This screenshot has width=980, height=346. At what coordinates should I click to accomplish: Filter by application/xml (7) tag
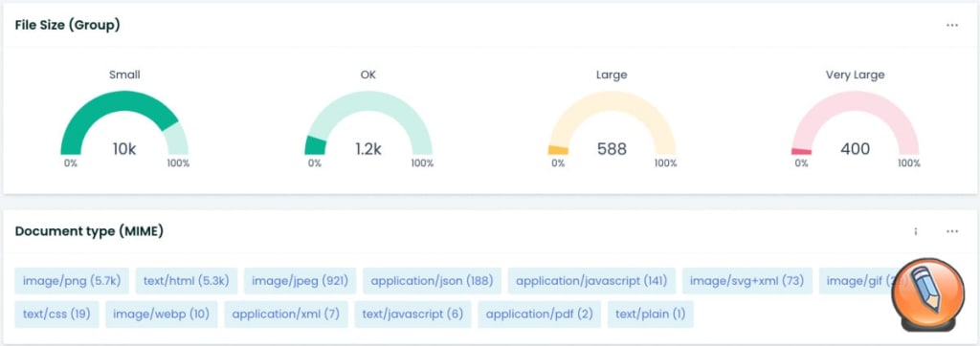(x=285, y=314)
